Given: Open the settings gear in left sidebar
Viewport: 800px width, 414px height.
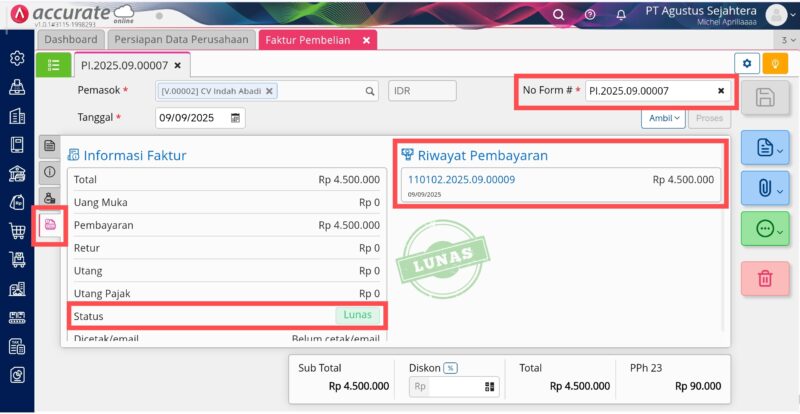Looking at the screenshot, I should pos(17,58).
